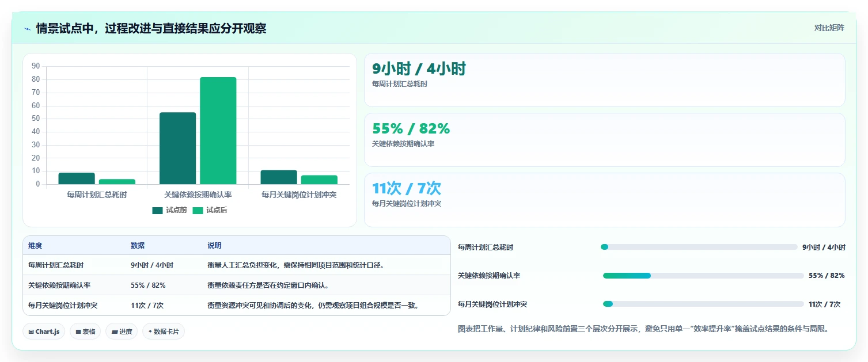This screenshot has width=868, height=362.
Task: Click the 进度 tag
Action: [122, 331]
